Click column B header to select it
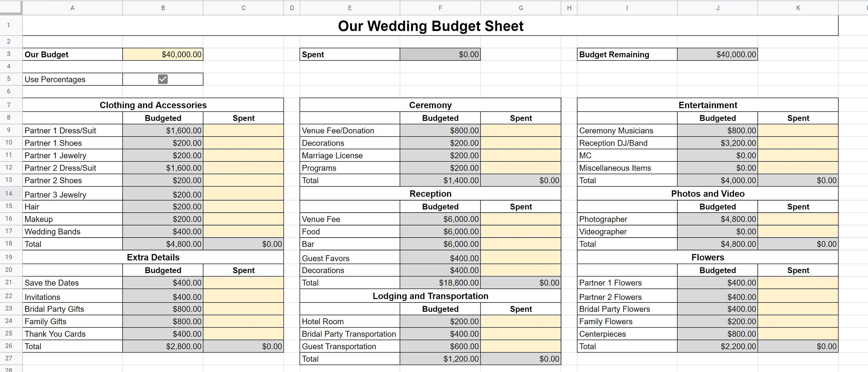This screenshot has height=372, width=868. (x=163, y=8)
